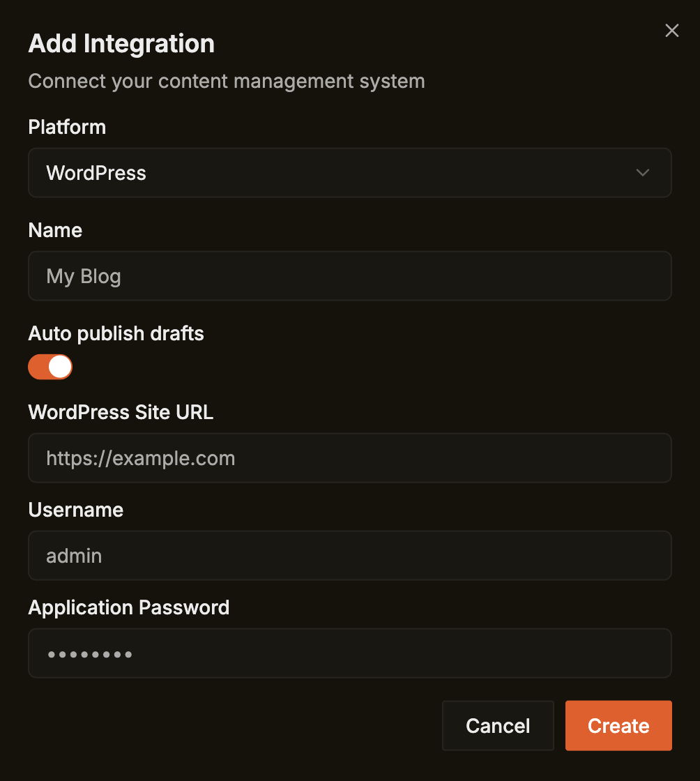Click the Application Password label
Screen dimensions: 700x781
[x=129, y=607]
